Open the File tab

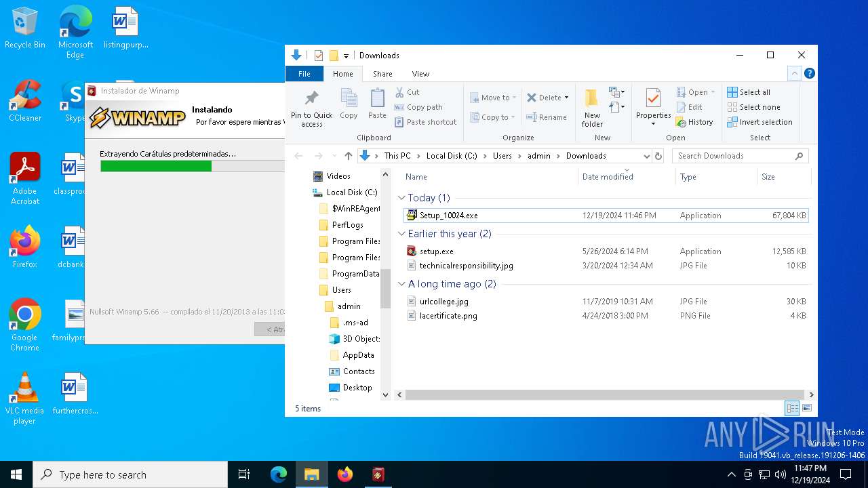coord(304,74)
